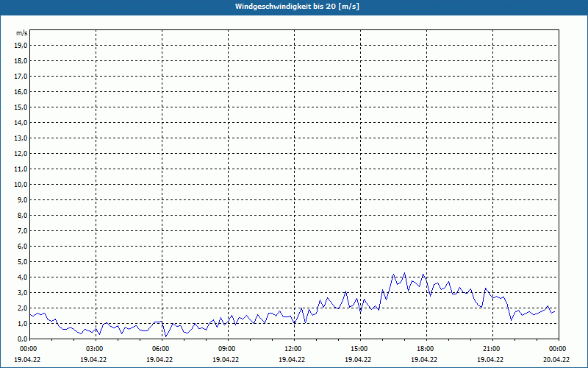This screenshot has width=588, height=368.
Task: Click the 20.04.22 date label
Action: [556, 360]
